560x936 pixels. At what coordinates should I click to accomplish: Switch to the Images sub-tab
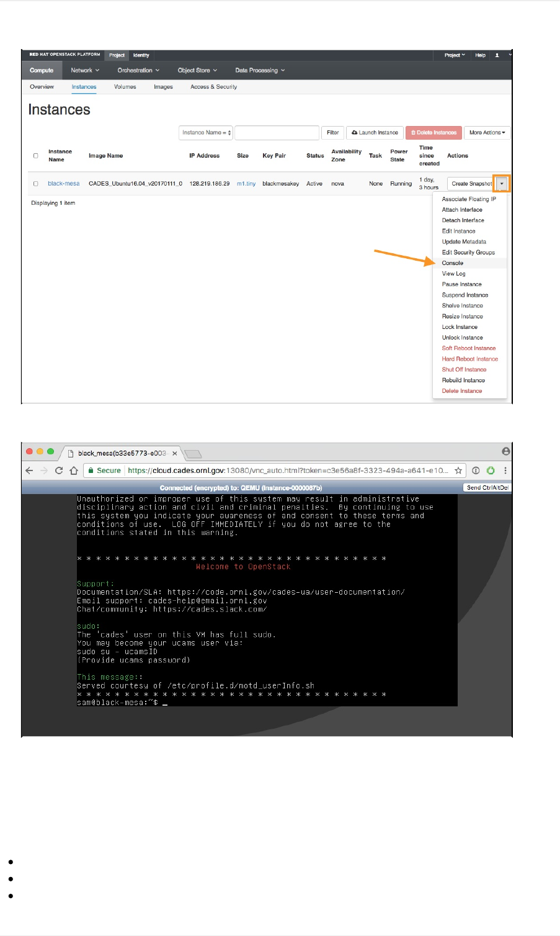coord(163,87)
